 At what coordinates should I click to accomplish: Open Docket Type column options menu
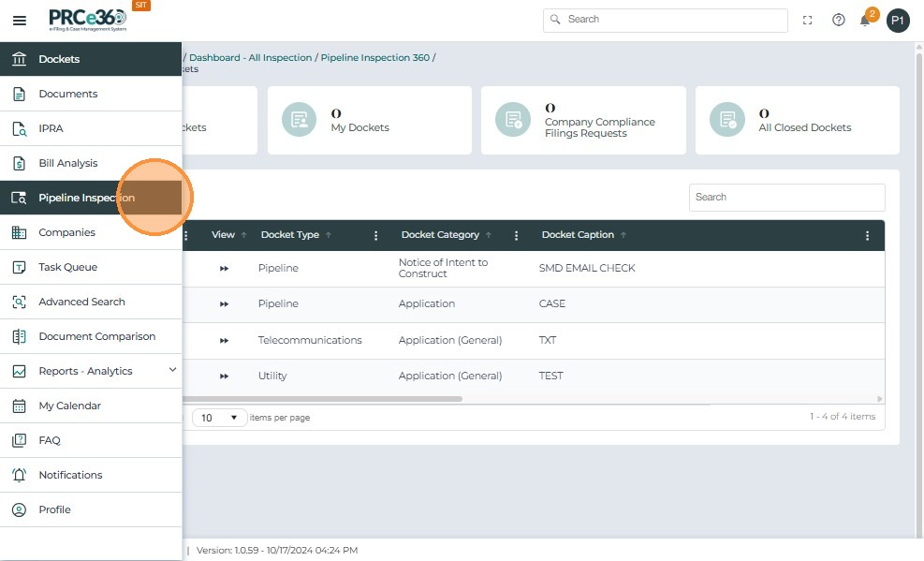[376, 236]
